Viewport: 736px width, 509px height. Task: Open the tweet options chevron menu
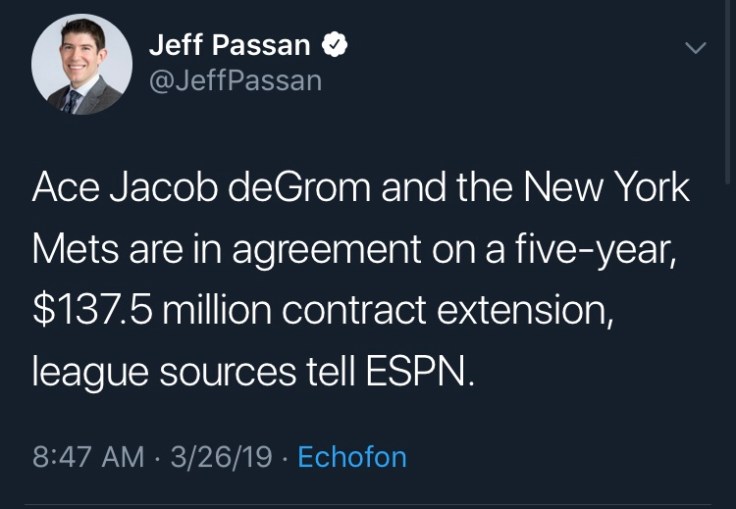coord(694,48)
